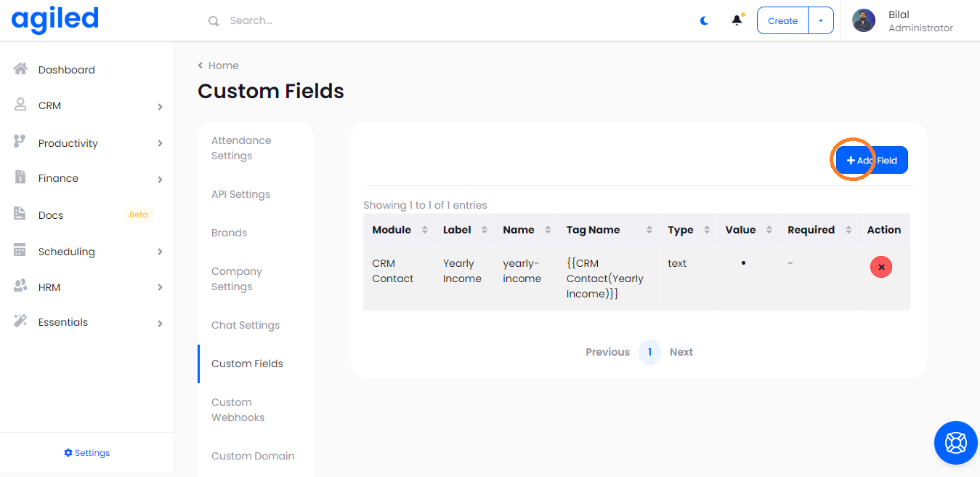Go to the Next page
The image size is (980, 477).
point(681,352)
